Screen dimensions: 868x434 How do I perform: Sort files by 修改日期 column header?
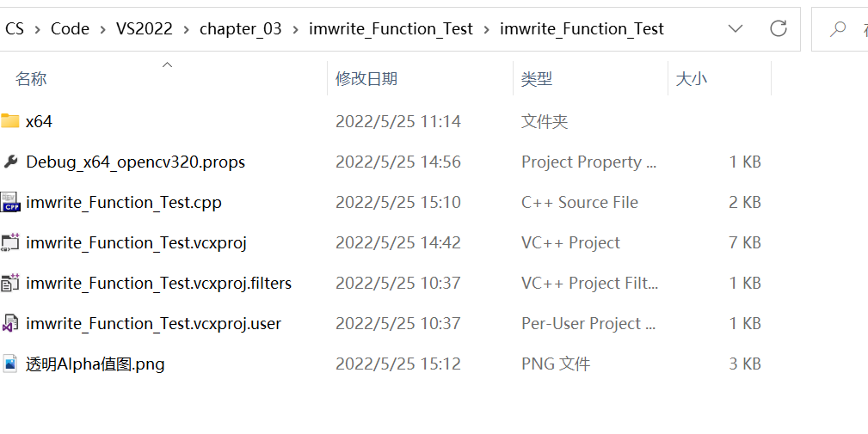tap(366, 79)
